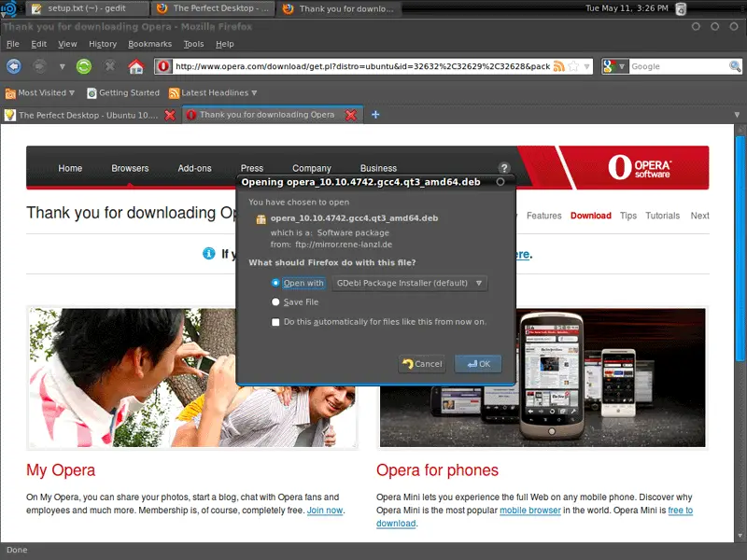The height and width of the screenshot is (560, 747).
Task: Open the history dropdown arrow beside Forward
Action: pyautogui.click(x=62, y=66)
